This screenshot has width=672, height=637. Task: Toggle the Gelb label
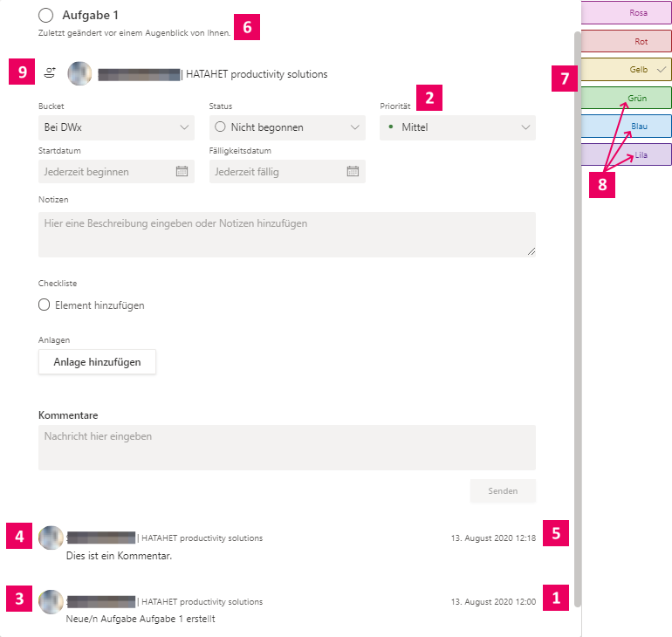click(x=626, y=70)
